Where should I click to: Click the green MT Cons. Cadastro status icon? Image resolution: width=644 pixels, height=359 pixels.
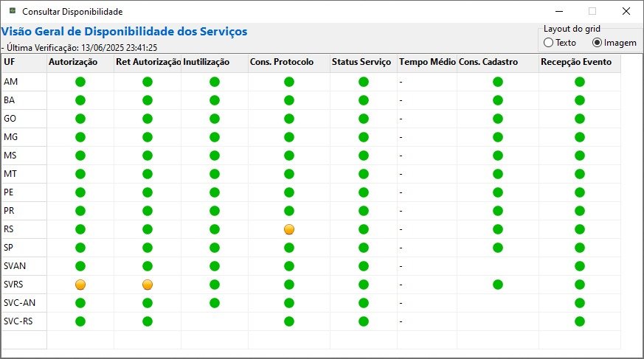coord(498,175)
